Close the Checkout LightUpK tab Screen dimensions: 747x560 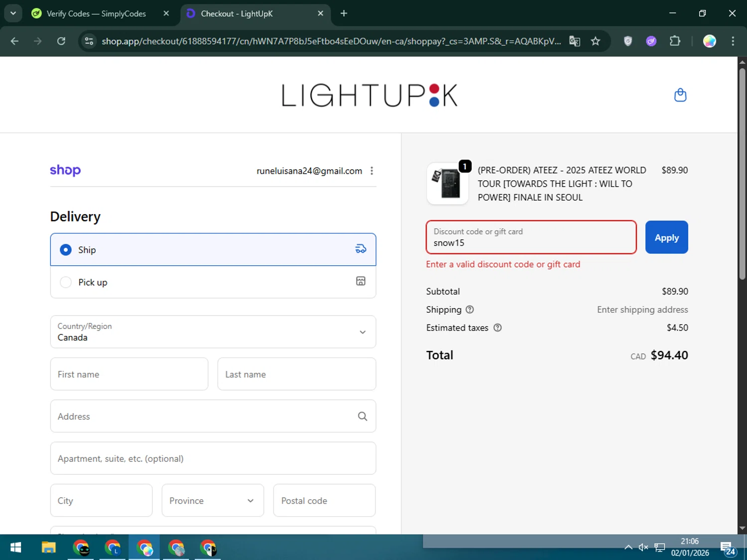[x=321, y=13]
